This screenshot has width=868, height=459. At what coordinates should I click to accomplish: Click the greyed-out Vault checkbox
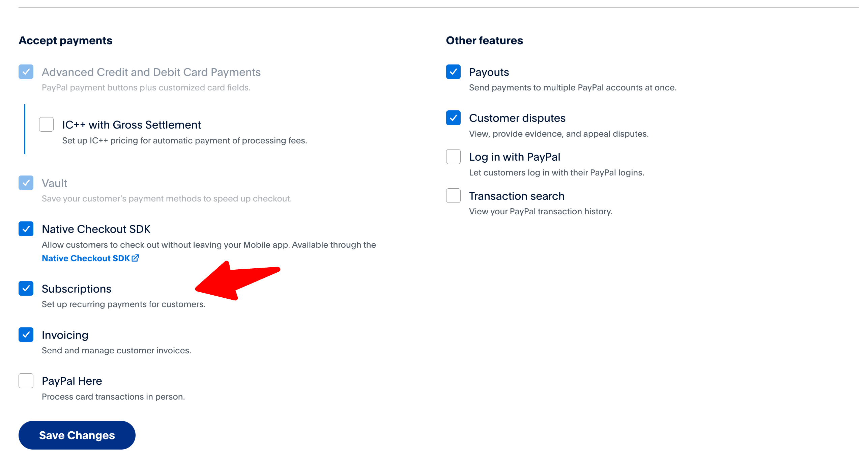(26, 183)
